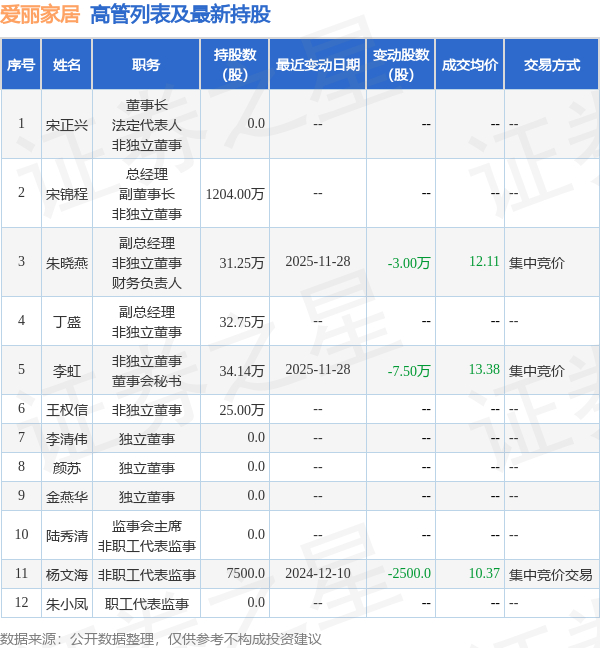600x648 pixels.
Task: Click the change amount -3.00万
Action: pyautogui.click(x=409, y=263)
